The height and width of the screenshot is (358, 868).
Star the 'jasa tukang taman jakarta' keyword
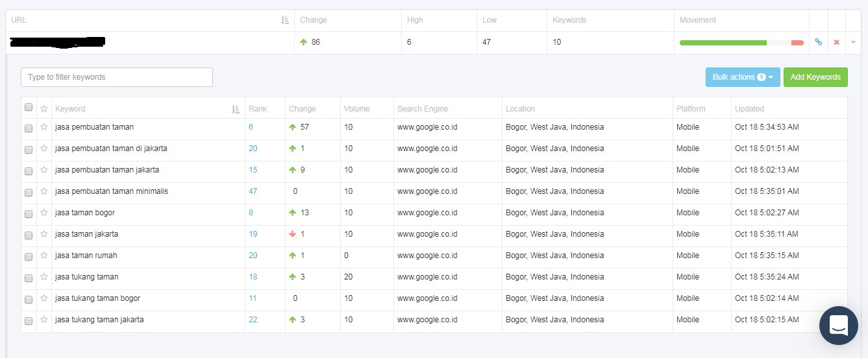[43, 320]
